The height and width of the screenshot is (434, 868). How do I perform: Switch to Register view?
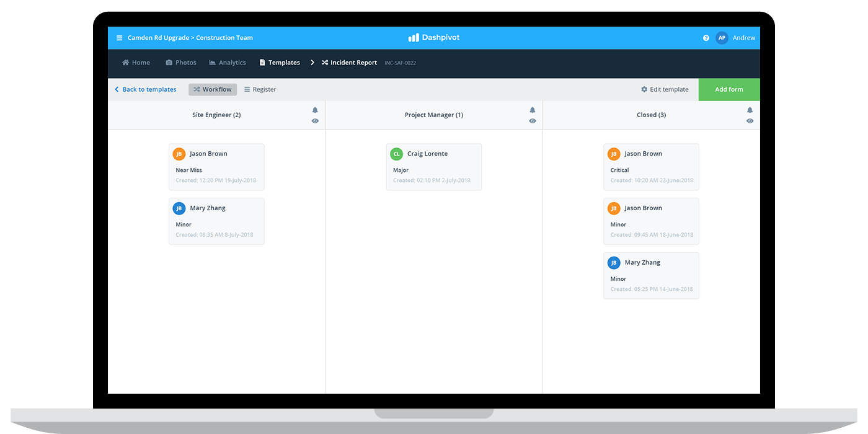point(260,89)
